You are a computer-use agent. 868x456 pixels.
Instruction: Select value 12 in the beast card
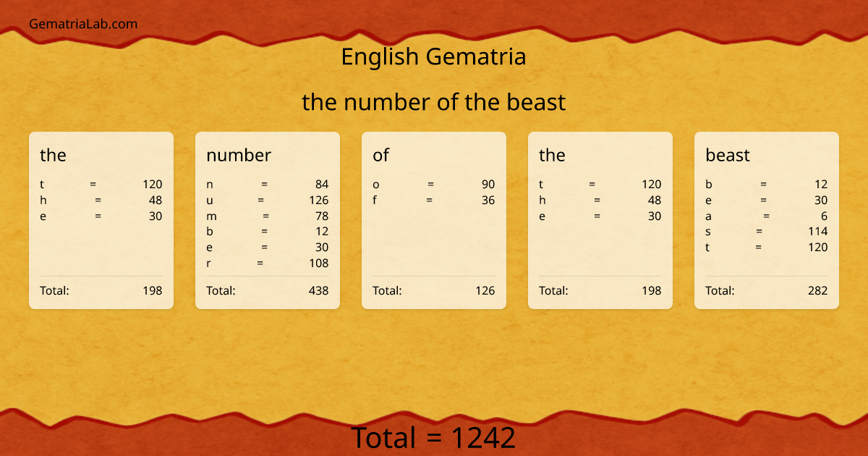click(x=821, y=185)
